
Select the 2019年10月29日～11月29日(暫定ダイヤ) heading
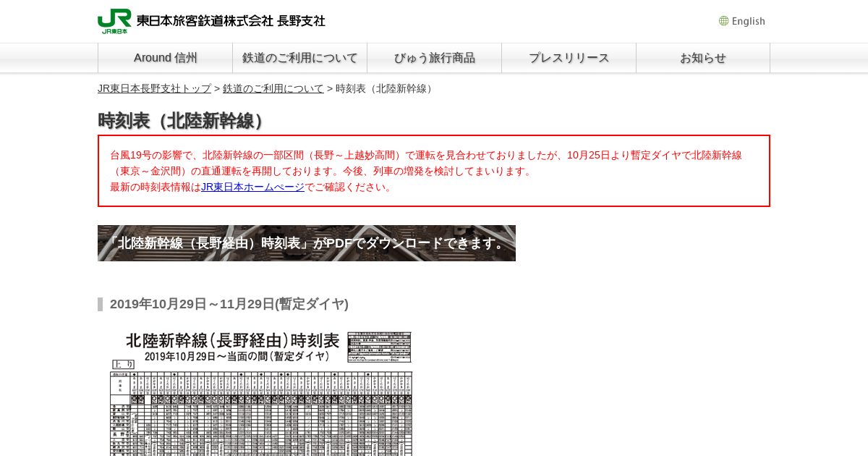click(229, 304)
